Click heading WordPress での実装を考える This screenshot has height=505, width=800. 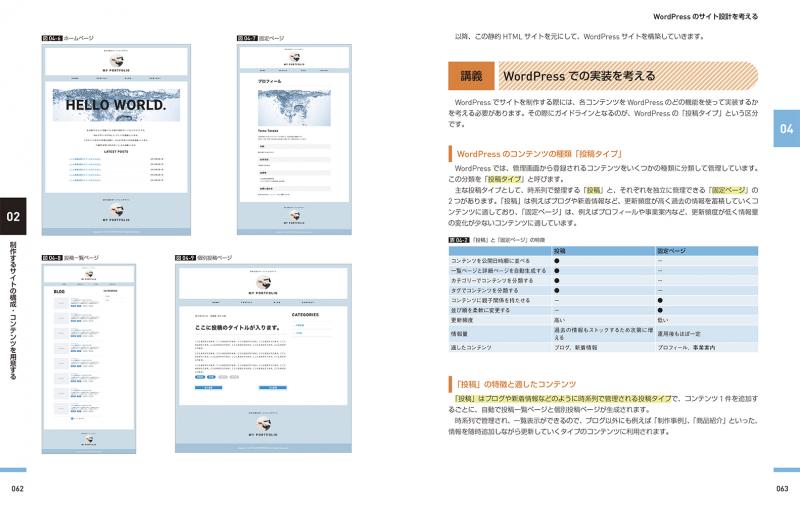click(579, 76)
